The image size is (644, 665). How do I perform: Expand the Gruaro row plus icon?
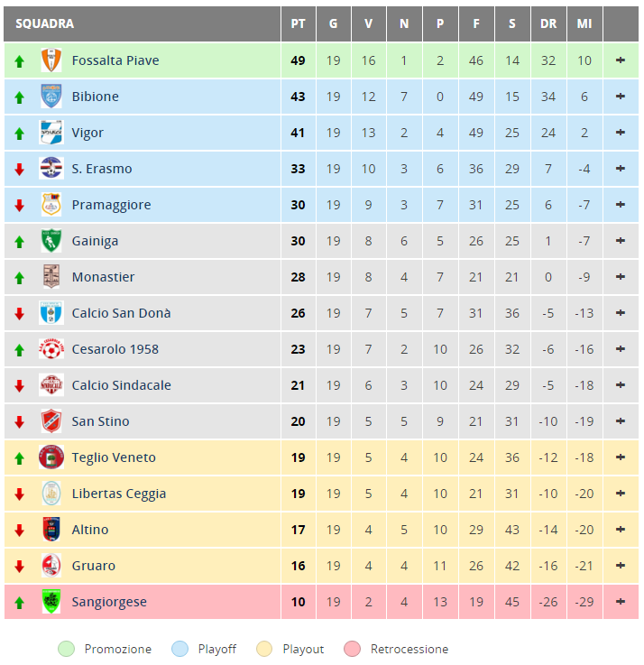point(621,566)
